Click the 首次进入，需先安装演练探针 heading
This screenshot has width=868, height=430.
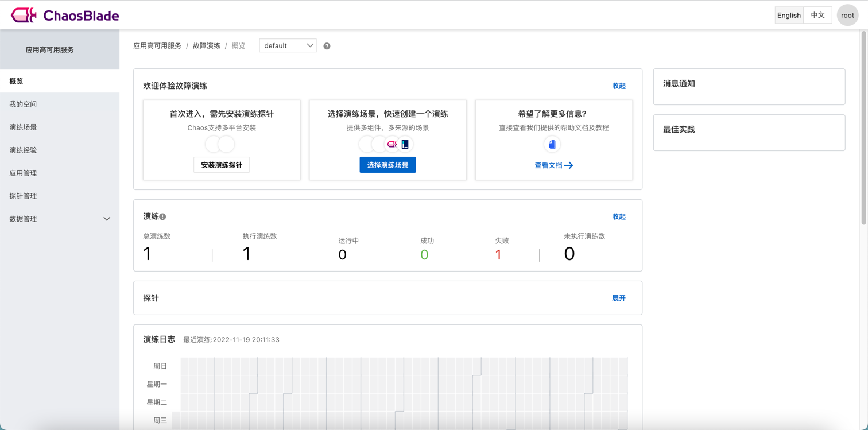pos(222,114)
